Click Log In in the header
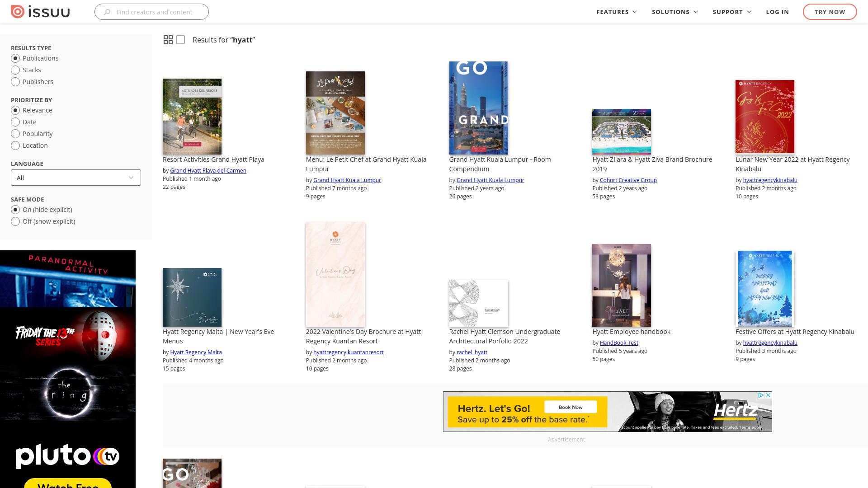Screen dimensions: 868x488 tap(777, 12)
